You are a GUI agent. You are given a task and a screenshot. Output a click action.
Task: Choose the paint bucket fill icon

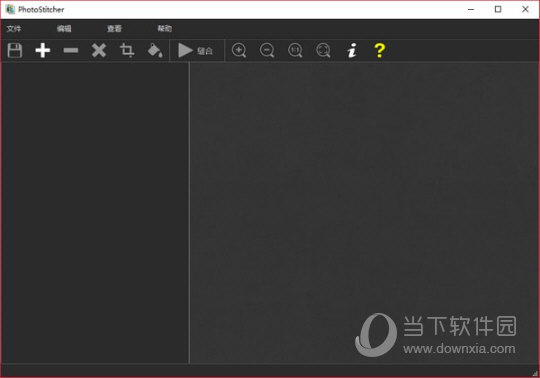click(x=155, y=50)
